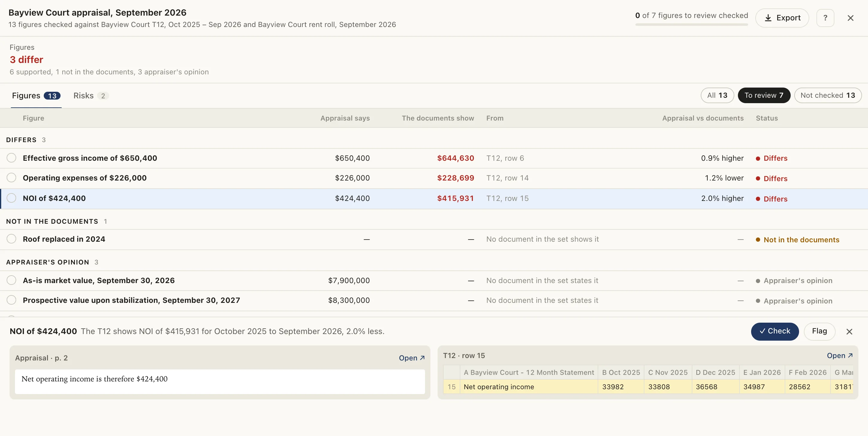Click the Nov 2025 value 33808
Viewport: 868px width, 436px height.
[668, 387]
